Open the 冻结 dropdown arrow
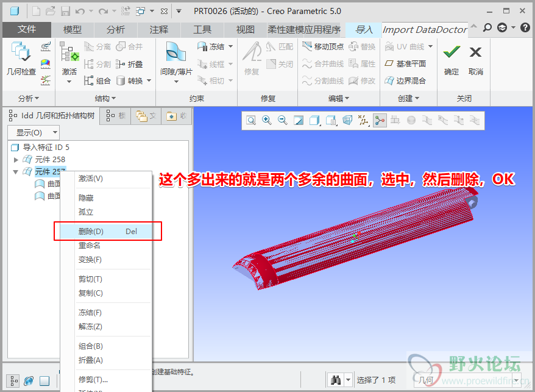Viewport: 535px width, 392px height. tap(231, 46)
